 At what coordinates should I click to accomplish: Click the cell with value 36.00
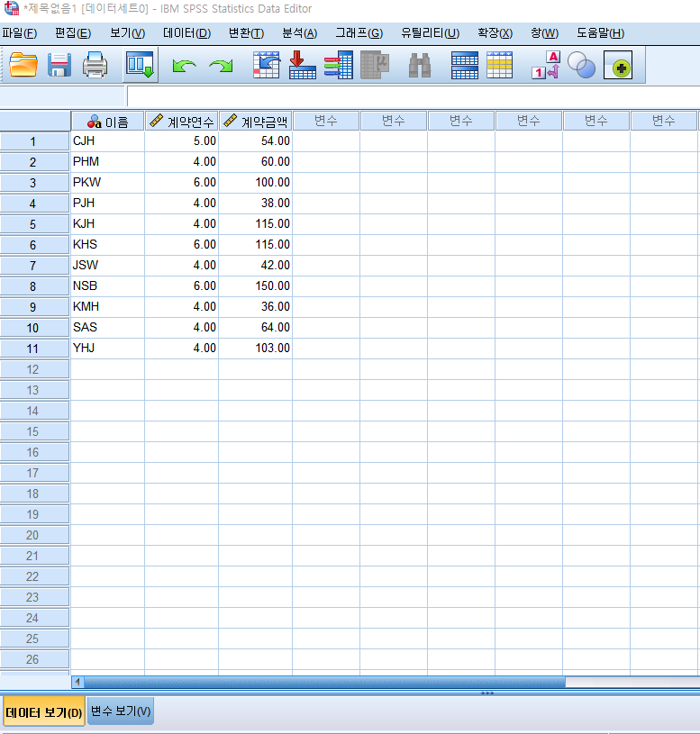pos(256,306)
